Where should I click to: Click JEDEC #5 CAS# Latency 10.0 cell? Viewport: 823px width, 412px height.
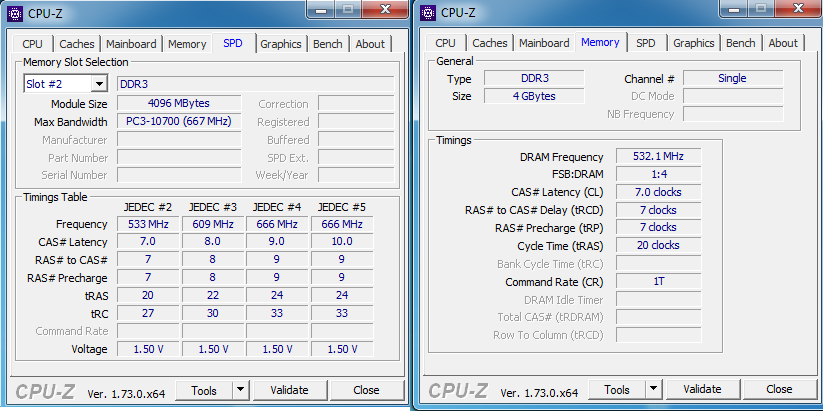[342, 241]
